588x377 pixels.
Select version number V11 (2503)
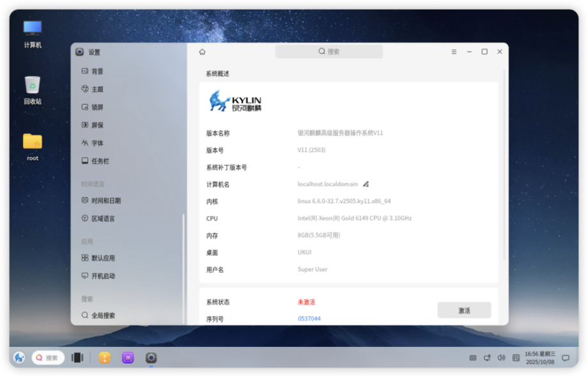pos(311,150)
